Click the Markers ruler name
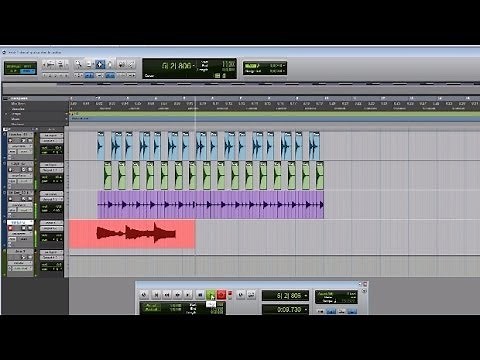 (x=17, y=124)
